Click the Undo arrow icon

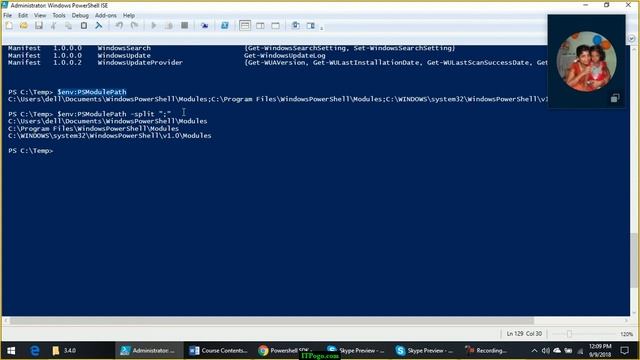[119, 26]
